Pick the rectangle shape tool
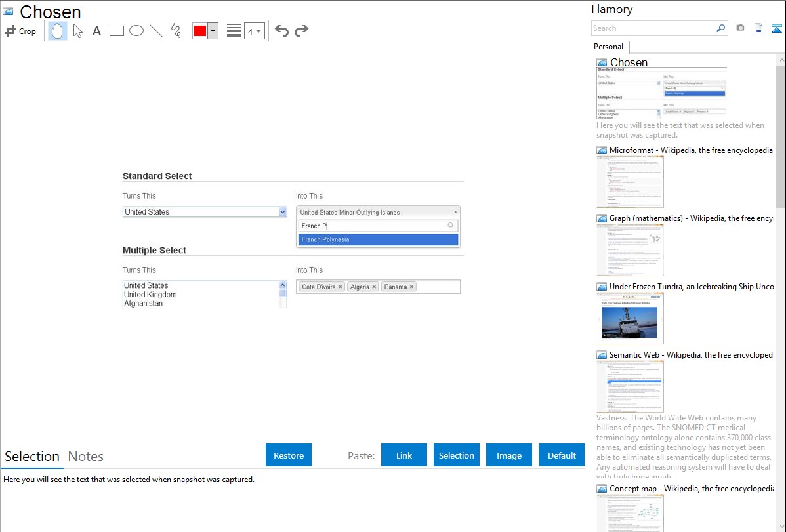786x532 pixels. pyautogui.click(x=117, y=31)
